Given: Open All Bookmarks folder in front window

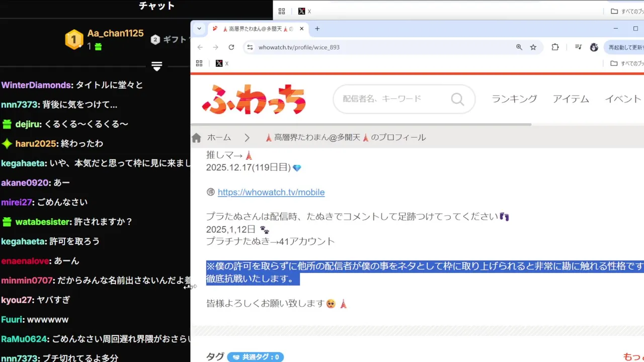Looking at the screenshot, I should coord(627,63).
